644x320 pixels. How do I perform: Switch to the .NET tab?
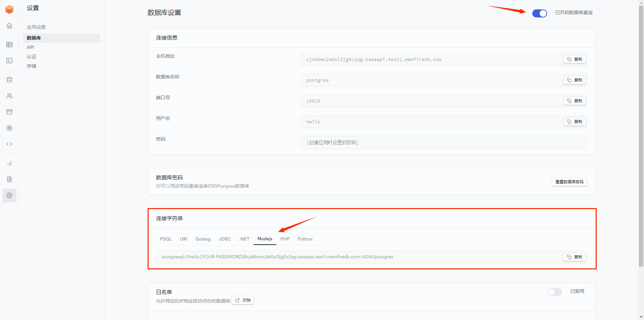coord(244,239)
